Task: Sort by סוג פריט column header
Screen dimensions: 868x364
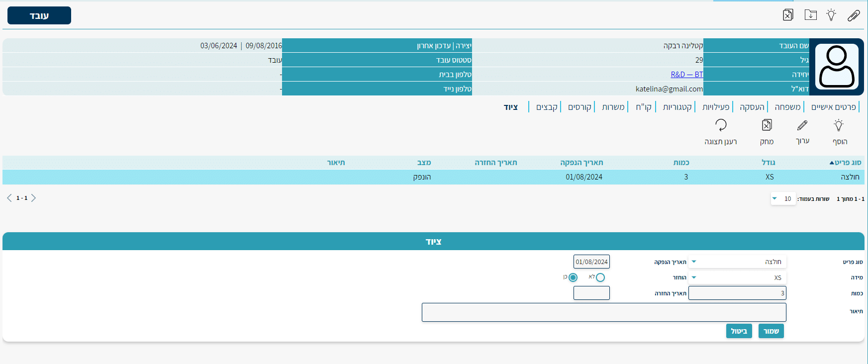Action: [x=848, y=163]
